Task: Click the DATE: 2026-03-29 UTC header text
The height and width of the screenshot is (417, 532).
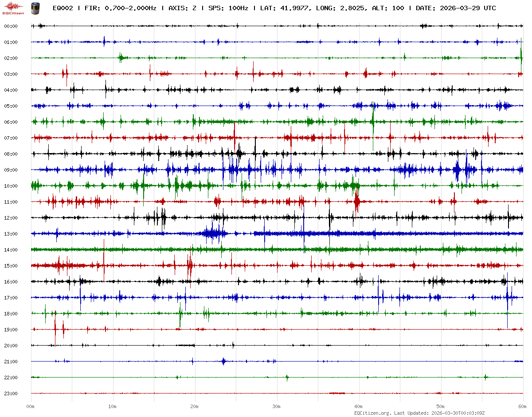Action: [x=456, y=8]
